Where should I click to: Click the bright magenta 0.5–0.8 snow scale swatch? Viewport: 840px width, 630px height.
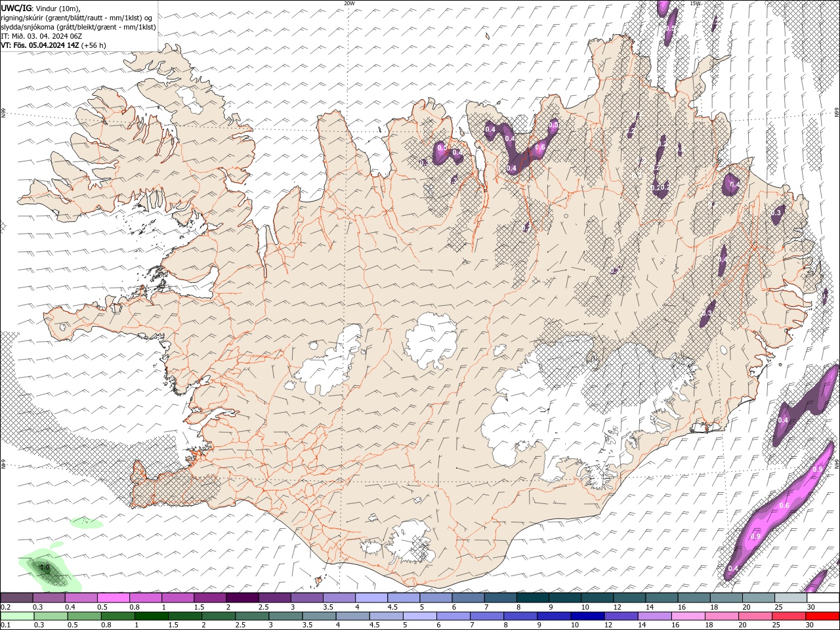[113, 598]
